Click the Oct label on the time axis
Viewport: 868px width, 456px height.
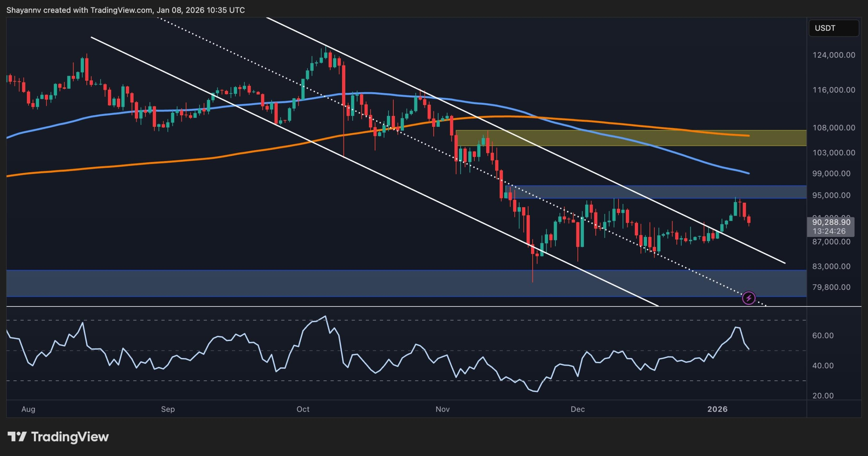pyautogui.click(x=303, y=409)
